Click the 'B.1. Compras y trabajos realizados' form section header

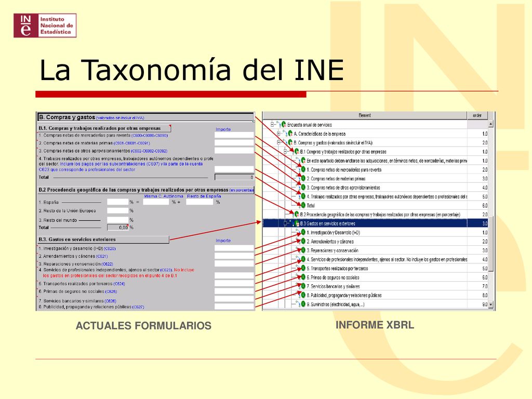click(x=104, y=128)
